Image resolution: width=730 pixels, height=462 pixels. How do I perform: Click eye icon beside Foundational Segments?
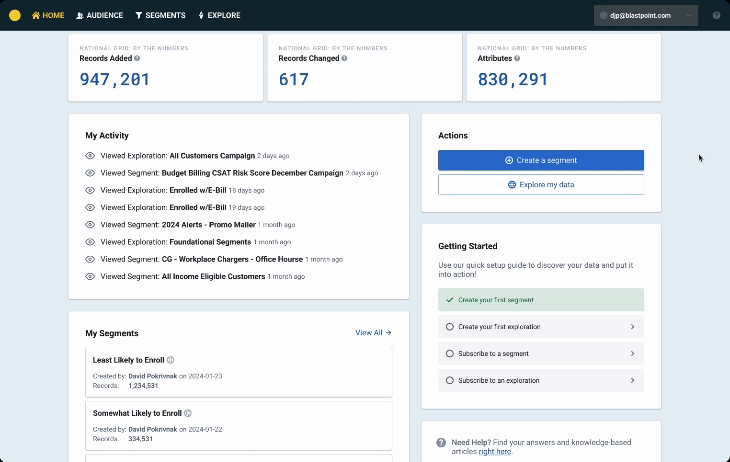point(90,242)
